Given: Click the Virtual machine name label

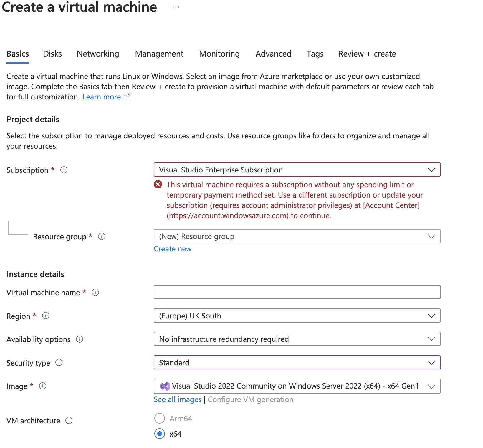Looking at the screenshot, I should click(x=43, y=293).
